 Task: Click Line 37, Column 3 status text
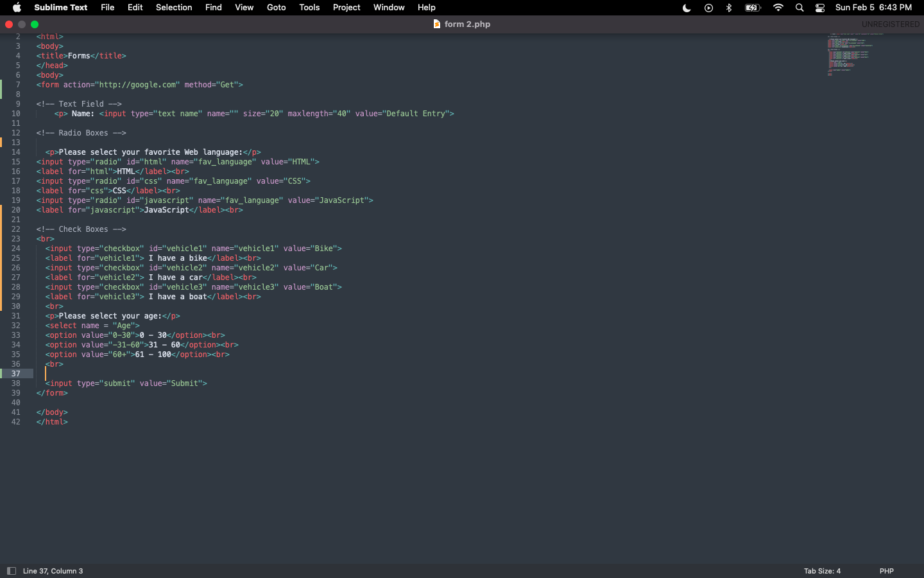coord(53,571)
